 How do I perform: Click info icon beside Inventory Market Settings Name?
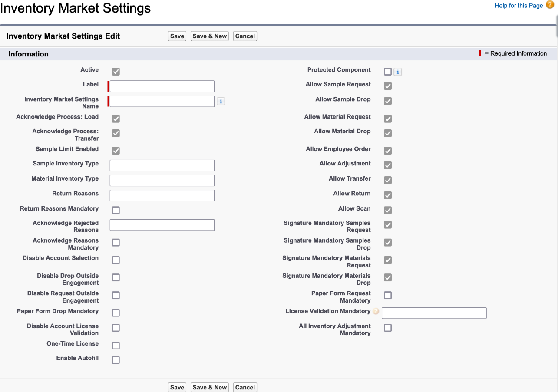[x=221, y=102]
